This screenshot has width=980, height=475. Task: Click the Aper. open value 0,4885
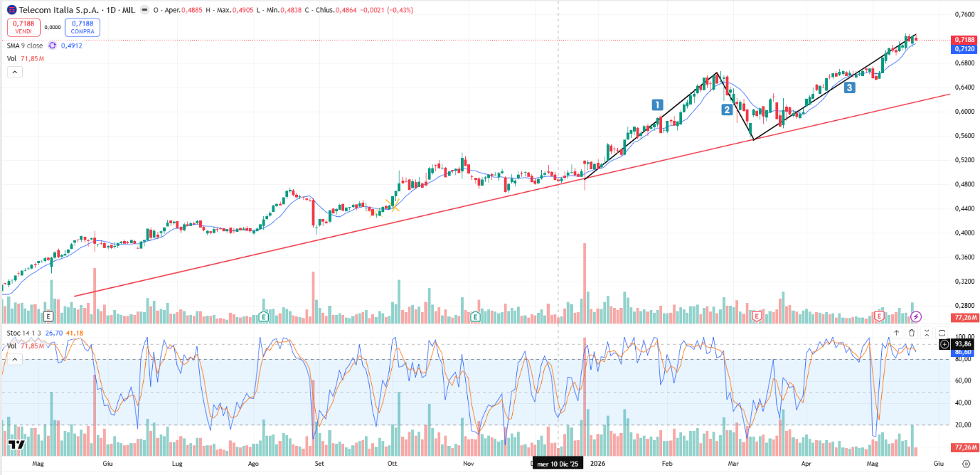pos(192,10)
